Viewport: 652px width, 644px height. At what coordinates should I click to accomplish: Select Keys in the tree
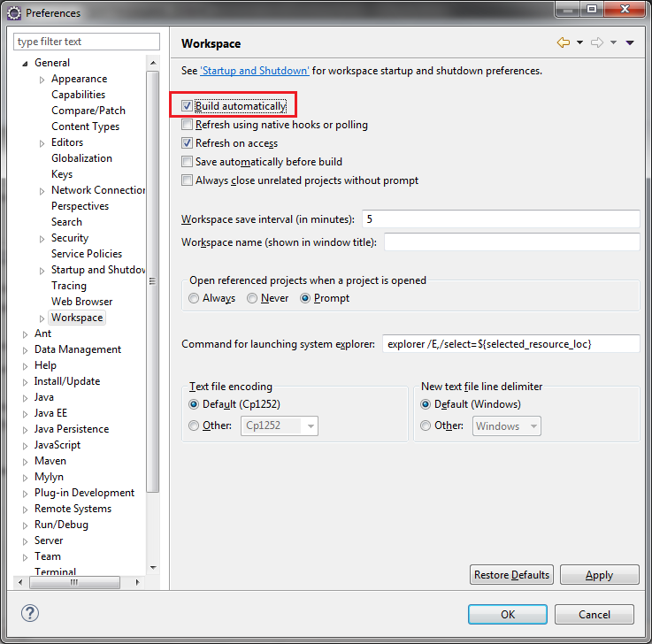tap(62, 173)
